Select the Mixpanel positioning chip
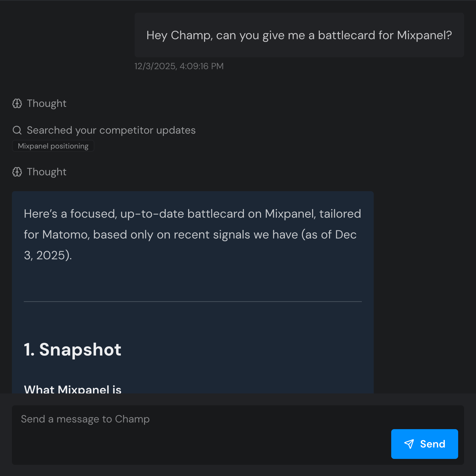The height and width of the screenshot is (476, 476). (x=53, y=146)
